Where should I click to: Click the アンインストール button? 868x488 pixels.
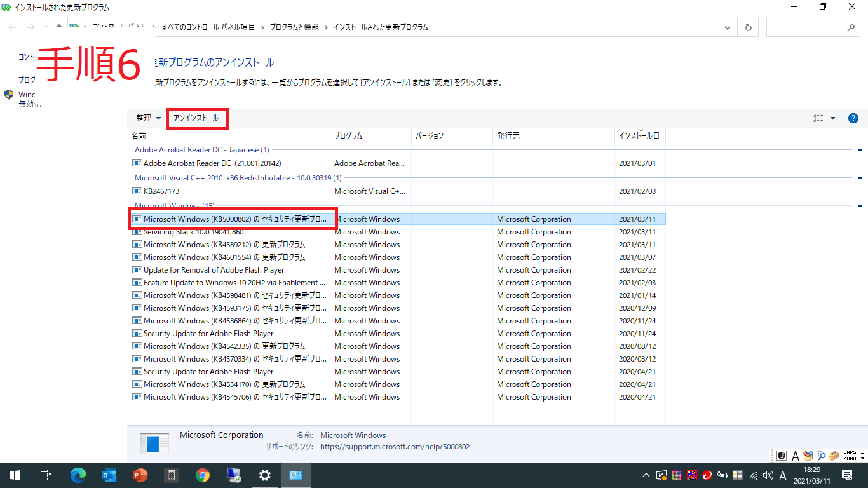pos(196,118)
